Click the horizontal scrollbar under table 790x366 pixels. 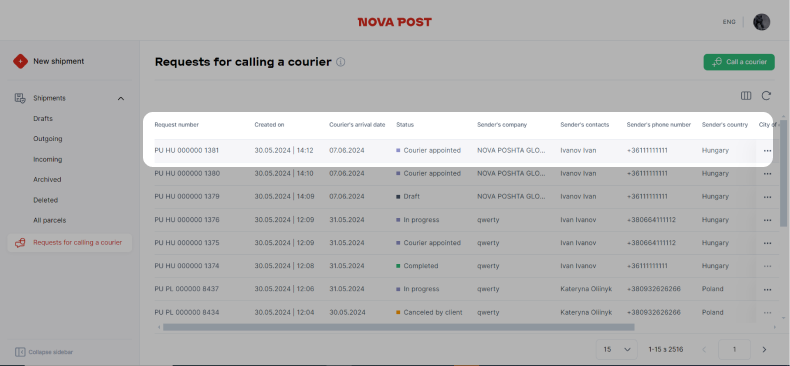click(399, 327)
